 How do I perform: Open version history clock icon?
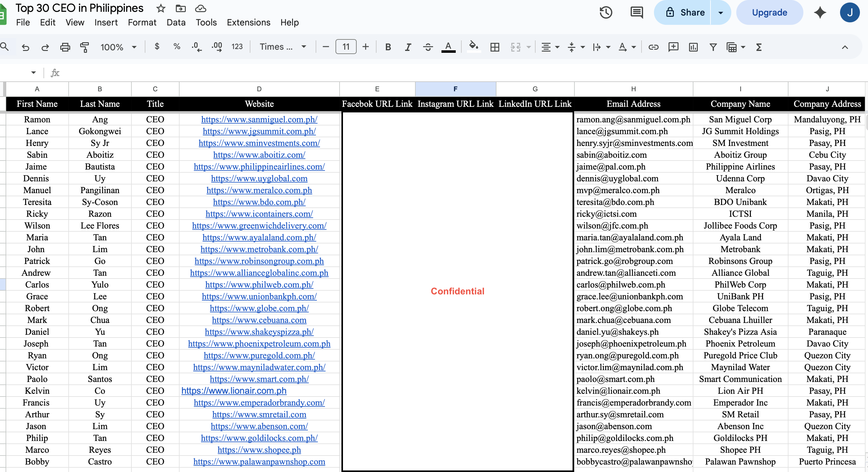tap(605, 13)
